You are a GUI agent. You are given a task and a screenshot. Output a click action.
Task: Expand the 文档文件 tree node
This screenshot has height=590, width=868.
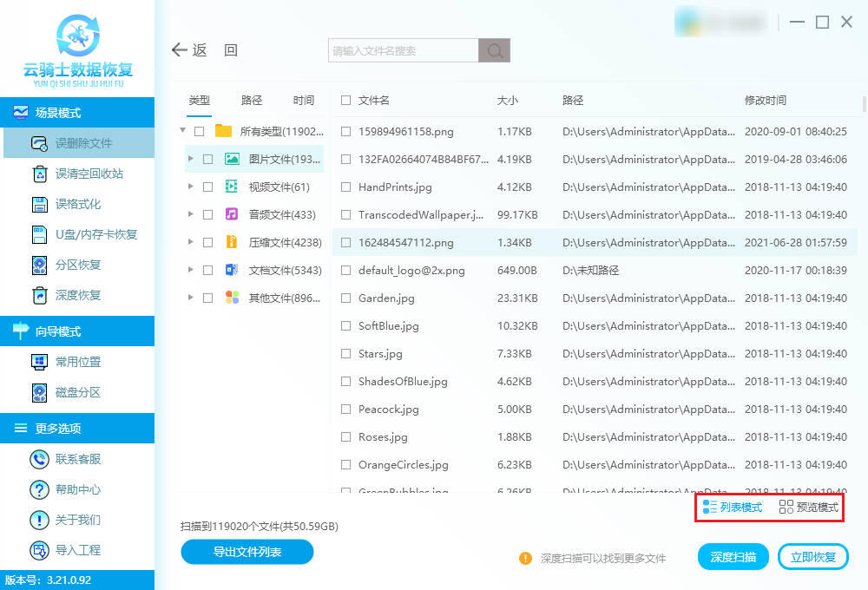point(190,270)
